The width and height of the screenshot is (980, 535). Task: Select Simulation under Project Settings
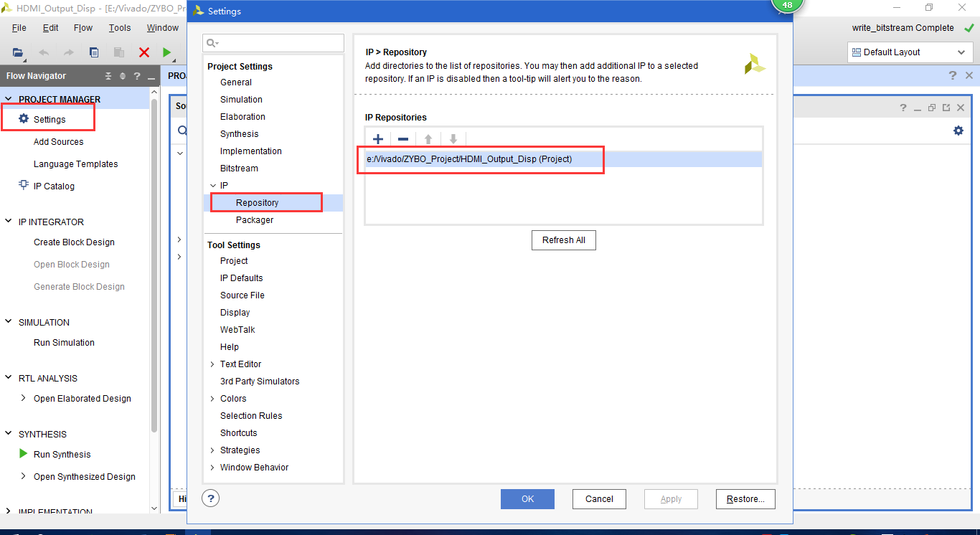click(241, 100)
